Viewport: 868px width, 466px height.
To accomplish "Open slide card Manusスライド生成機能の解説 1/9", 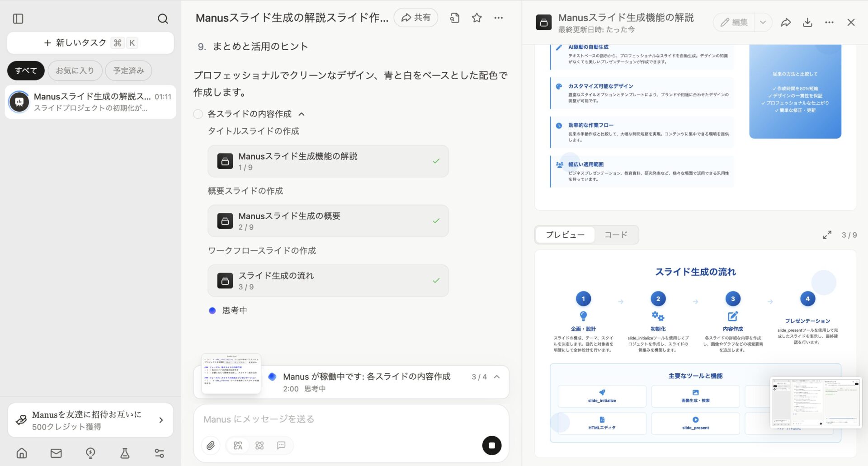I will tap(328, 161).
